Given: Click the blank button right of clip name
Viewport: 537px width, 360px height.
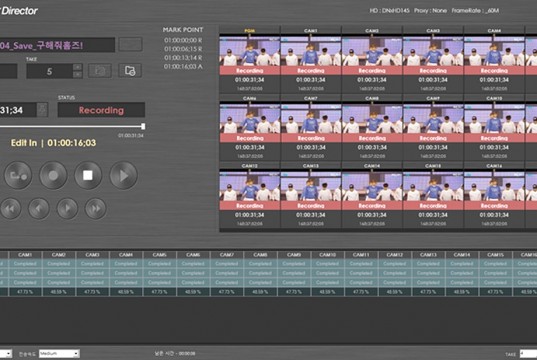Looking at the screenshot, I should (130, 44).
